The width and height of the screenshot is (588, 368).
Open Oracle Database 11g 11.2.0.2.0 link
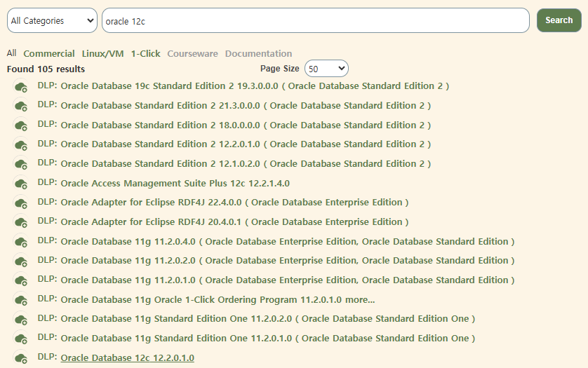(288, 261)
